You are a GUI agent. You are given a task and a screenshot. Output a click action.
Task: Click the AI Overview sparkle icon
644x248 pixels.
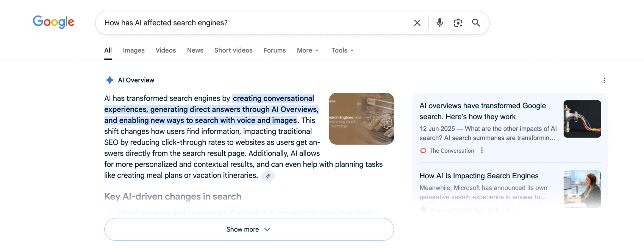click(109, 80)
